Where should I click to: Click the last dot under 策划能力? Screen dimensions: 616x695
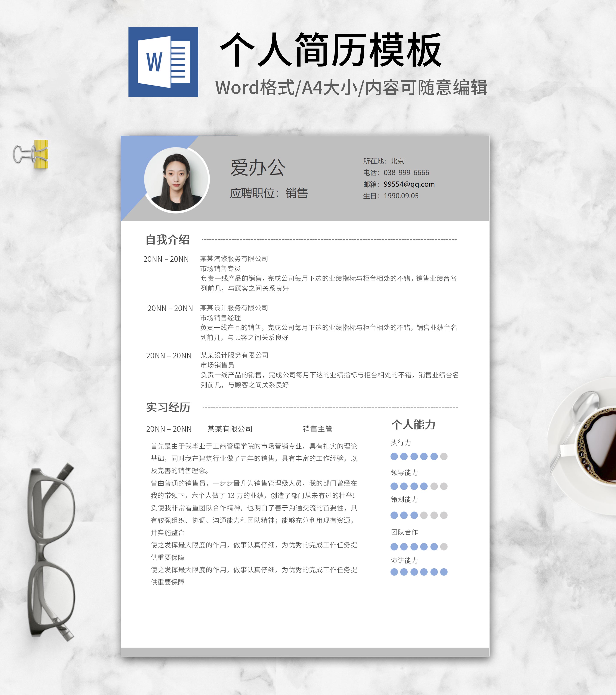point(444,515)
